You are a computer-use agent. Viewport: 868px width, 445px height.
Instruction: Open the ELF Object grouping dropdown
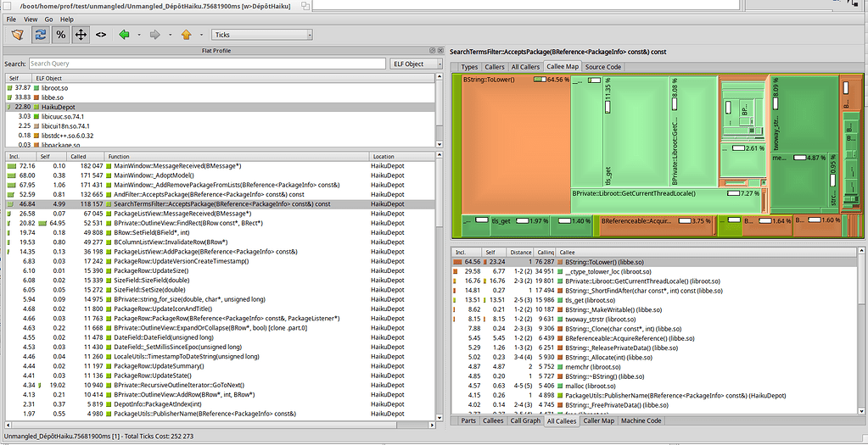pyautogui.click(x=417, y=64)
